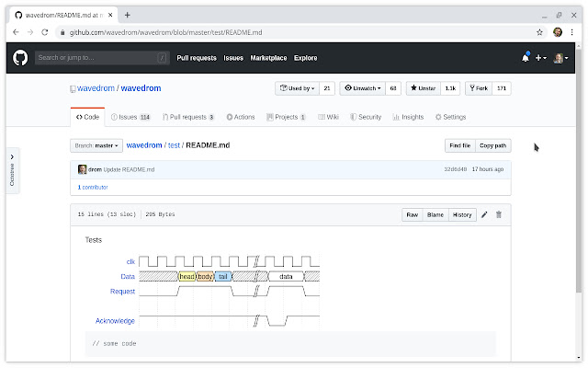Screen dimensions: 588x368
Task: Switch to the repository Pull requests tab
Action: click(x=188, y=117)
